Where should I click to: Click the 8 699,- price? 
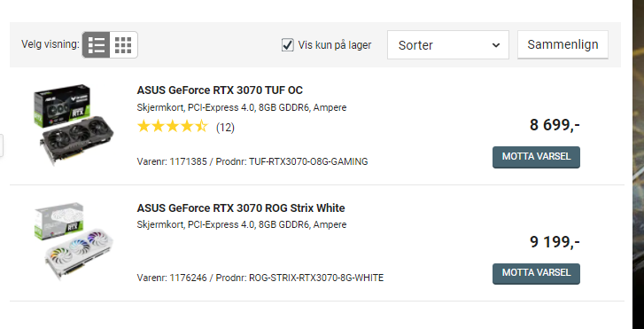555,125
